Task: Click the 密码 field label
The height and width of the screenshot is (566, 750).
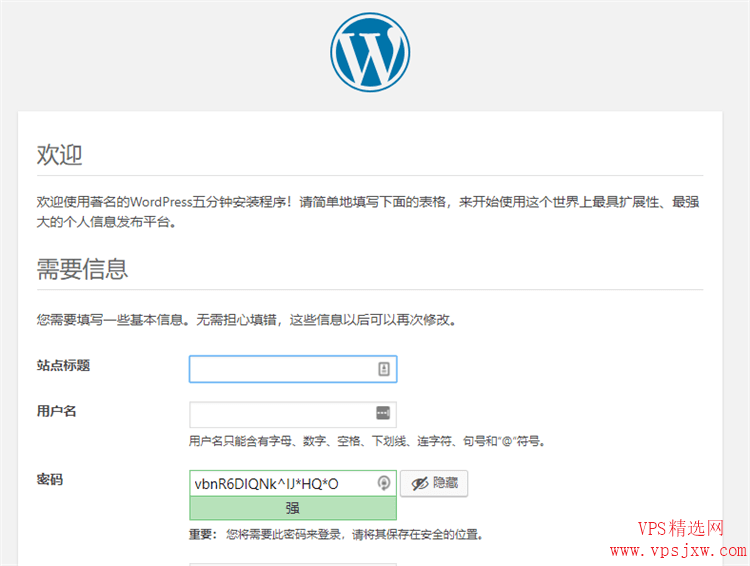Action: tap(50, 479)
